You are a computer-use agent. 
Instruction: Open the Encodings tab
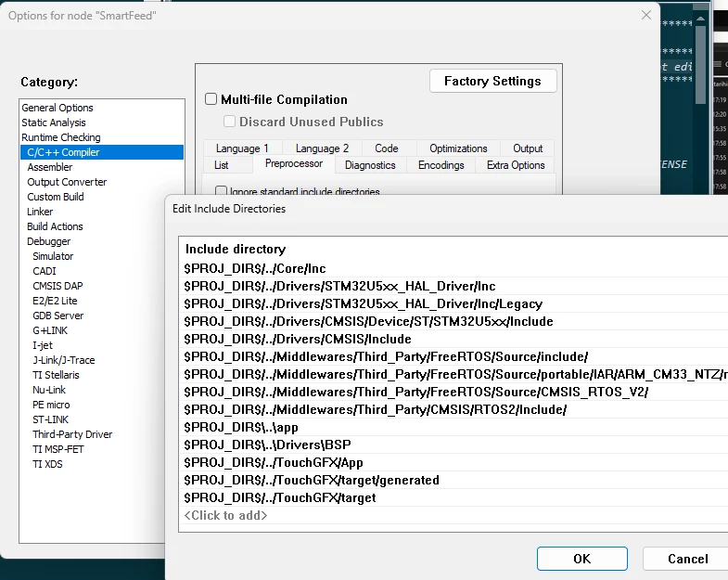tap(441, 165)
